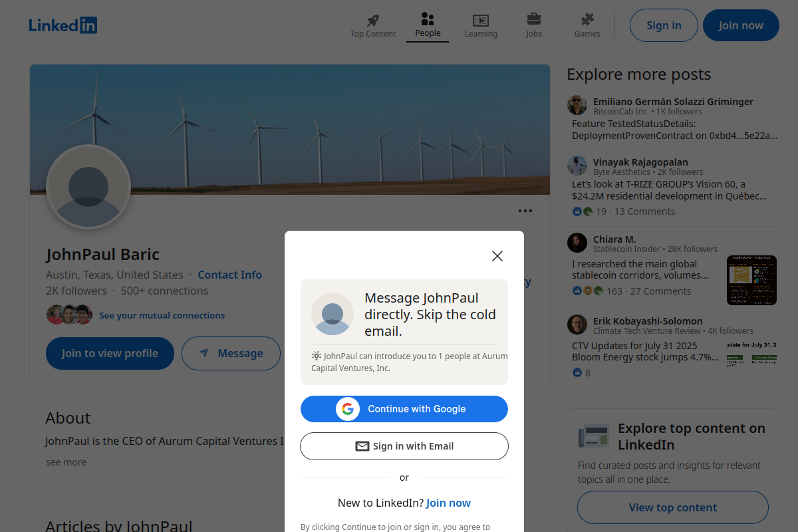
Task: Click See your mutual connections
Action: click(x=162, y=315)
